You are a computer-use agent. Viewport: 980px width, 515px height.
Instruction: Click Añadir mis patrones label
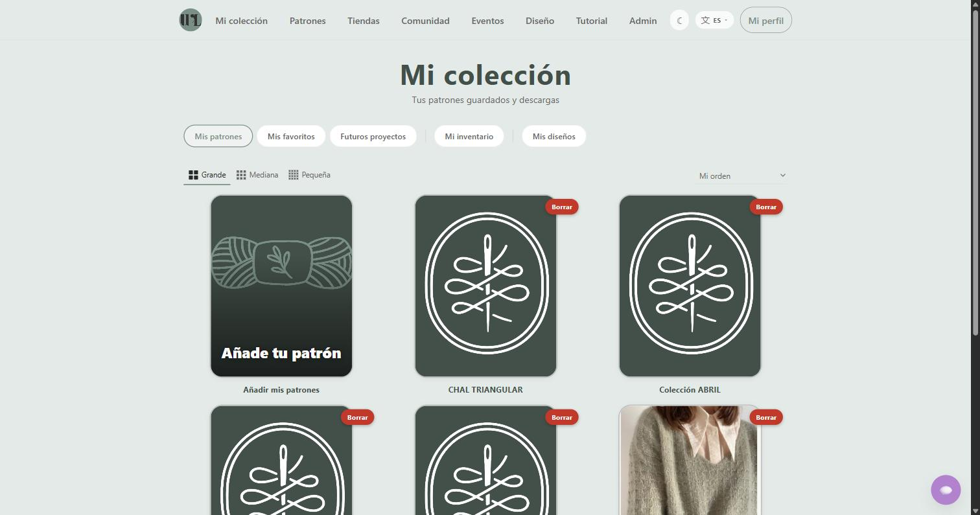click(281, 389)
